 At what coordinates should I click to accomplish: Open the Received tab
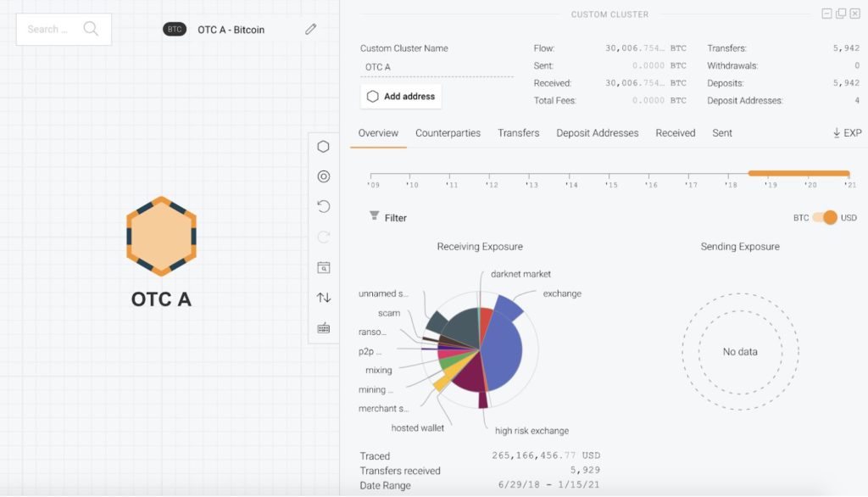pyautogui.click(x=676, y=133)
